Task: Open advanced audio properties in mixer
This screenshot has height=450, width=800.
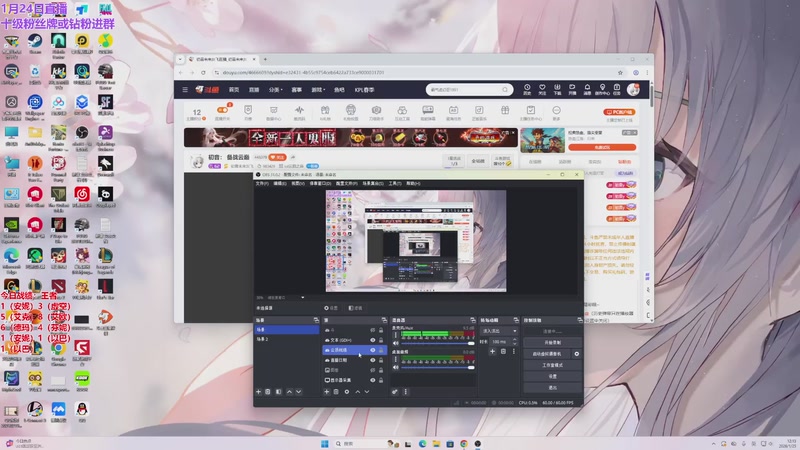Action: pos(395,392)
